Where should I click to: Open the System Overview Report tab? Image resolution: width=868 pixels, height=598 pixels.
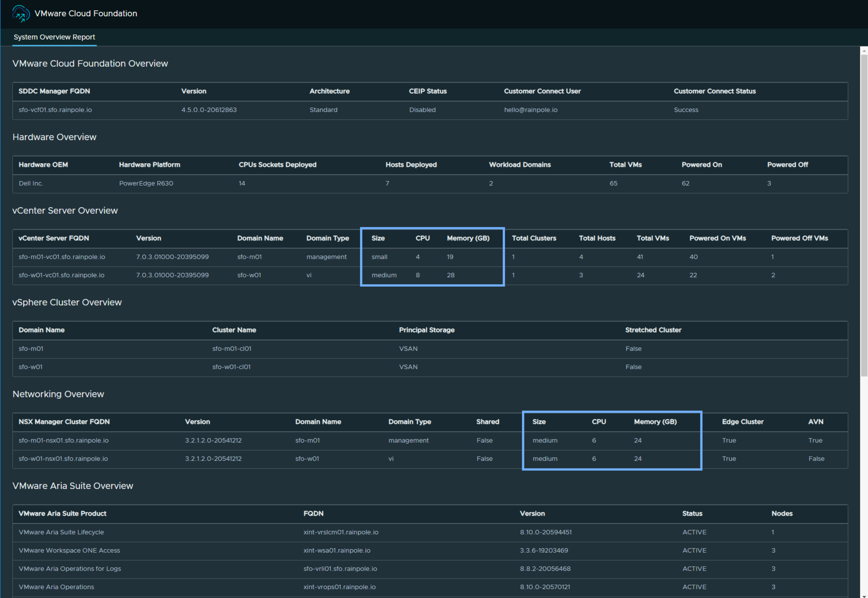pyautogui.click(x=54, y=37)
